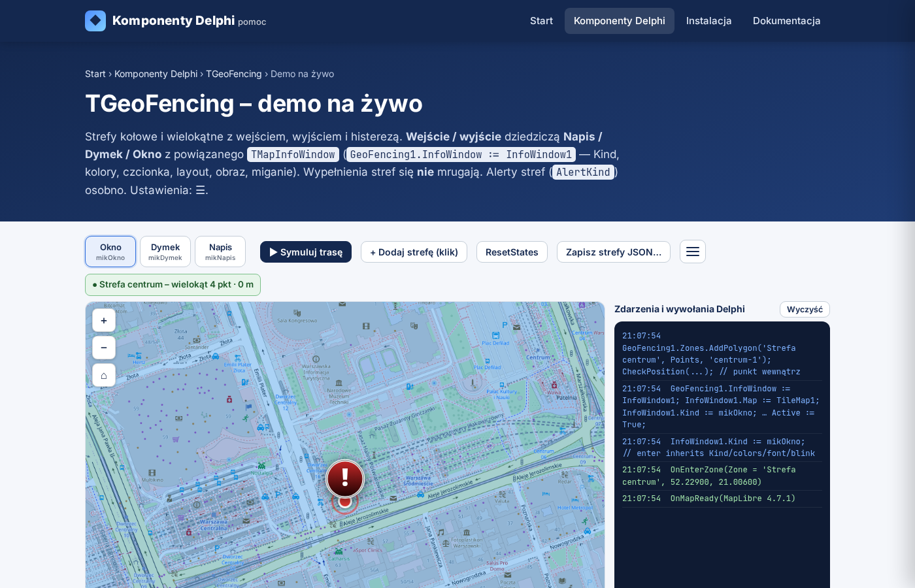Click the Komponenty Delphi logo icon
This screenshot has height=588, width=915.
click(x=95, y=21)
